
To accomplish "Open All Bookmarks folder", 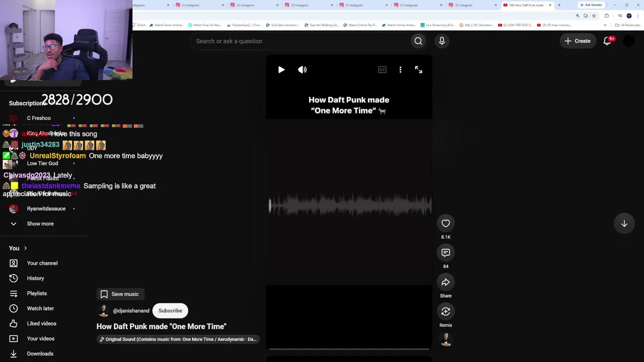I will (627, 25).
